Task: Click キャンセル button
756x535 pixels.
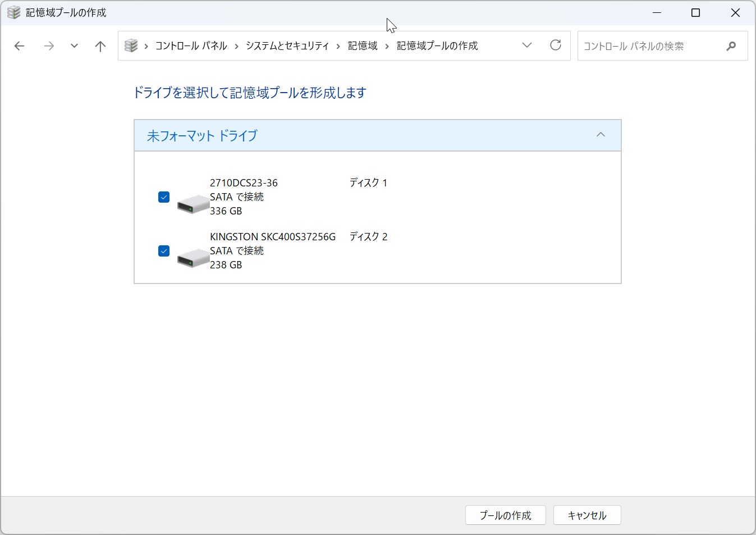Action: [587, 515]
